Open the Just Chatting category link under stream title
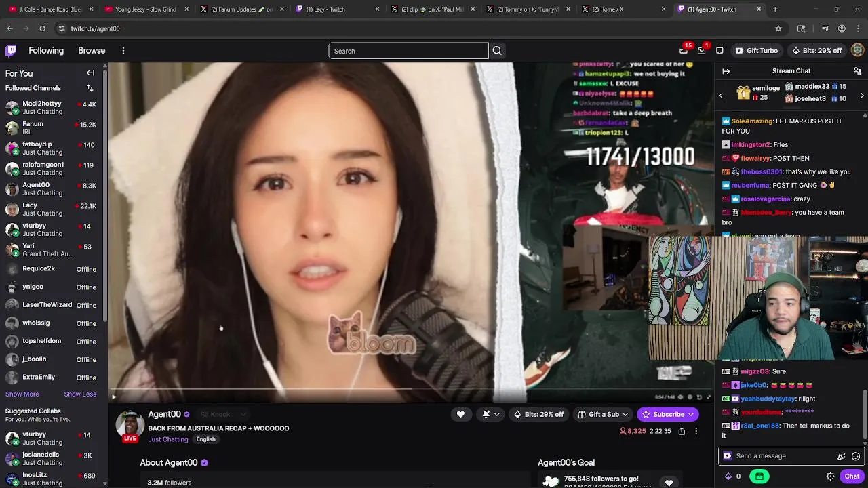This screenshot has width=868, height=488. coord(168,439)
